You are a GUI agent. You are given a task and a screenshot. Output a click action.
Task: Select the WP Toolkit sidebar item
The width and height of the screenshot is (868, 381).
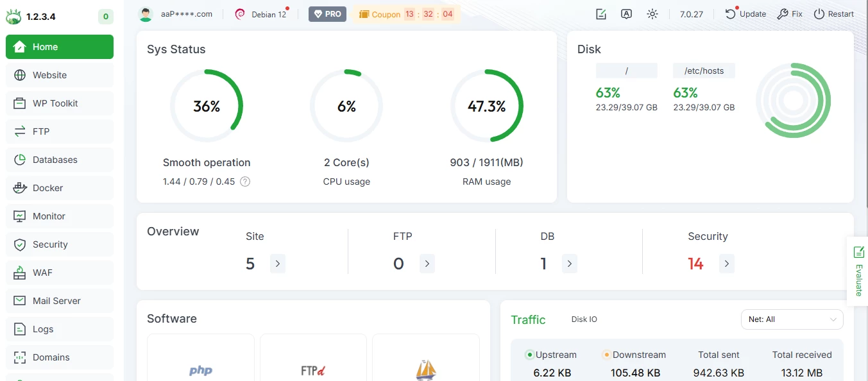click(56, 103)
